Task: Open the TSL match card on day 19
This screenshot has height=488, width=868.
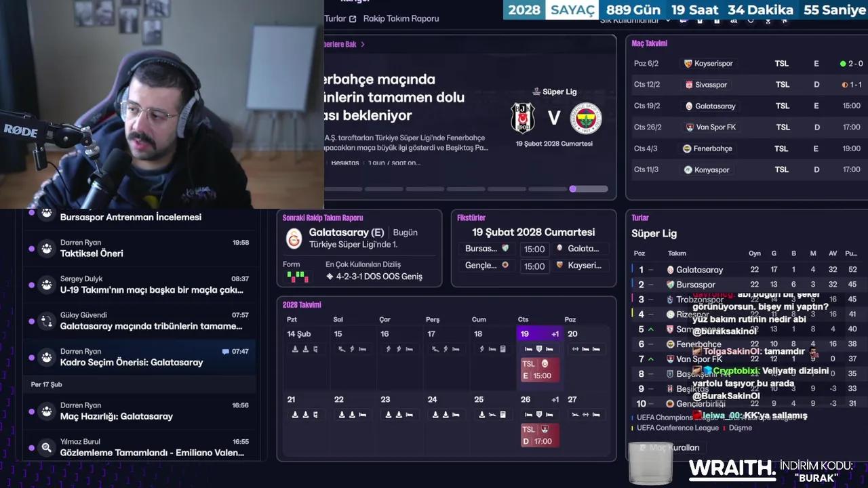Action: tap(540, 370)
